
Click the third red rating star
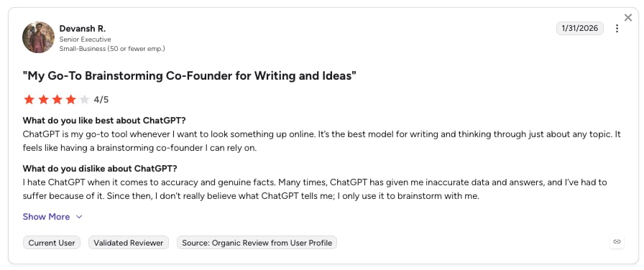point(57,99)
